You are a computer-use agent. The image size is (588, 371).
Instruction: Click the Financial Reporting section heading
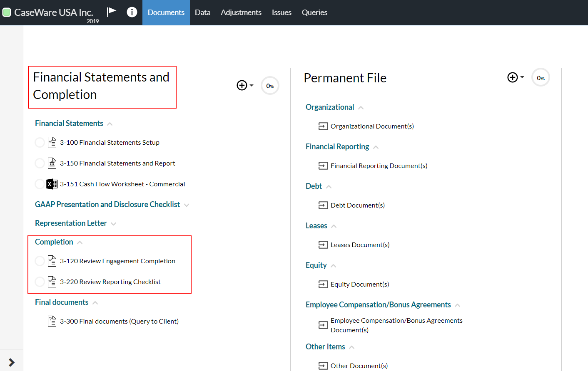[x=337, y=146]
